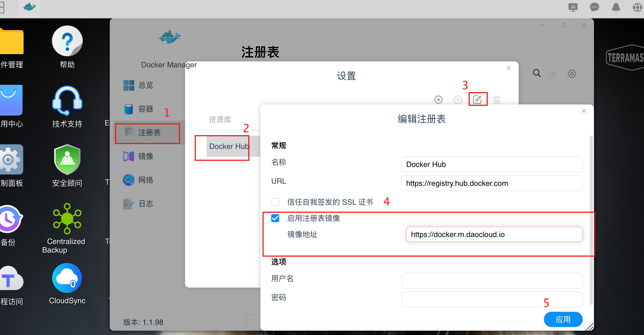Image resolution: width=644 pixels, height=335 pixels.
Task: Open Docker Manager settings gear icon
Action: [x=572, y=74]
